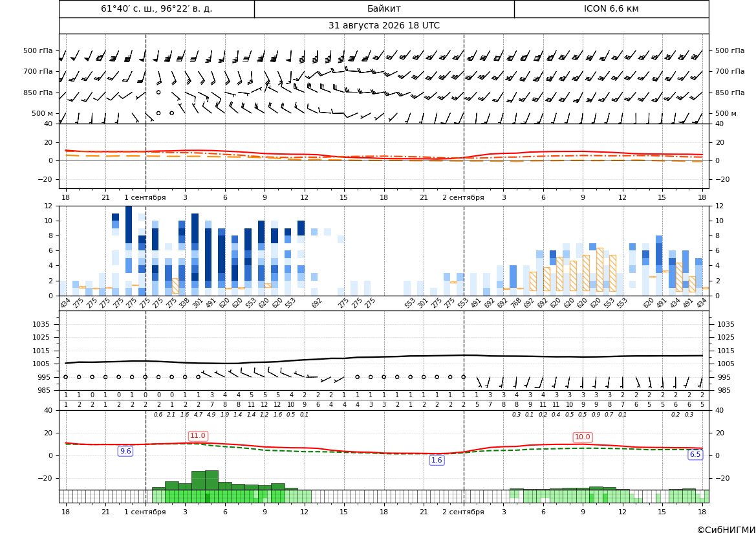This screenshot has height=535, width=756.
Task: Click the 500 гПа level label at left
Action: pyautogui.click(x=38, y=50)
